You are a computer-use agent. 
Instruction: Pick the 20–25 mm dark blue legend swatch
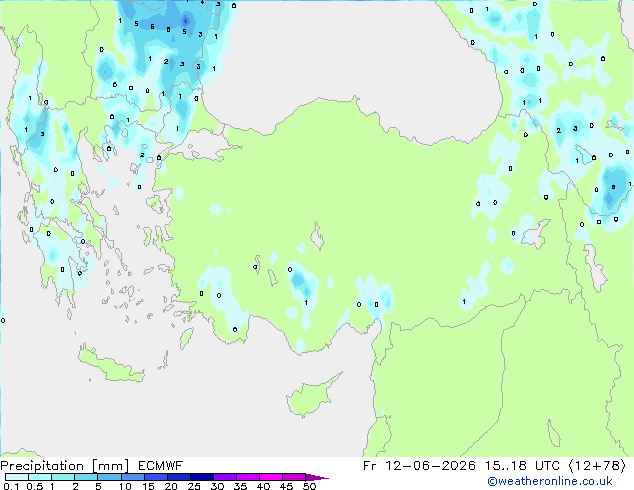click(x=178, y=477)
